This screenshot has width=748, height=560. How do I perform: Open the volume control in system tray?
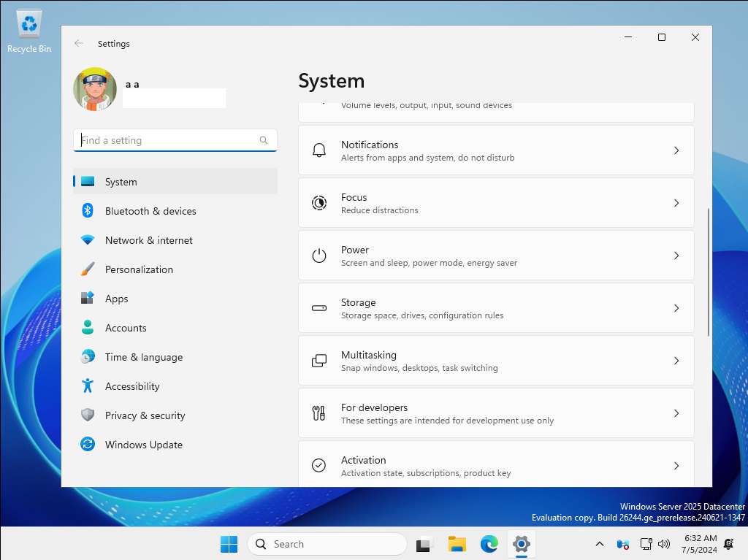pyautogui.click(x=663, y=544)
